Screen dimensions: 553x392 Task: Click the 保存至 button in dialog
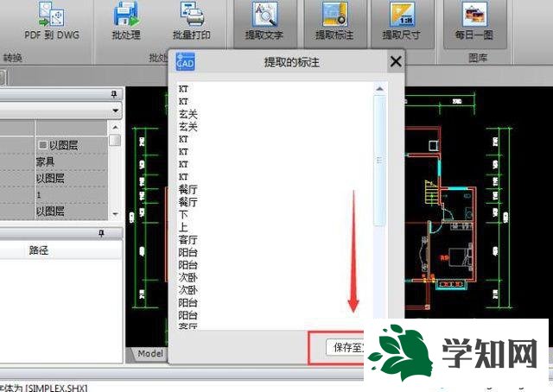click(x=346, y=348)
